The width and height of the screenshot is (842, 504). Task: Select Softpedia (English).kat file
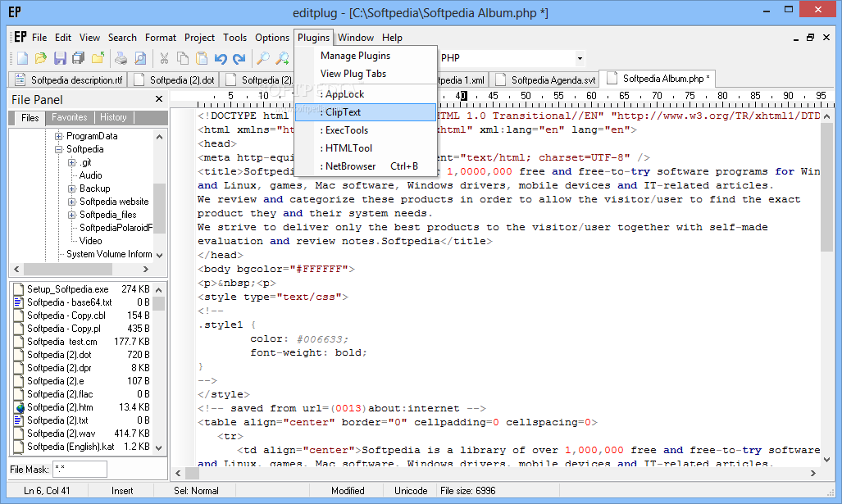point(71,447)
